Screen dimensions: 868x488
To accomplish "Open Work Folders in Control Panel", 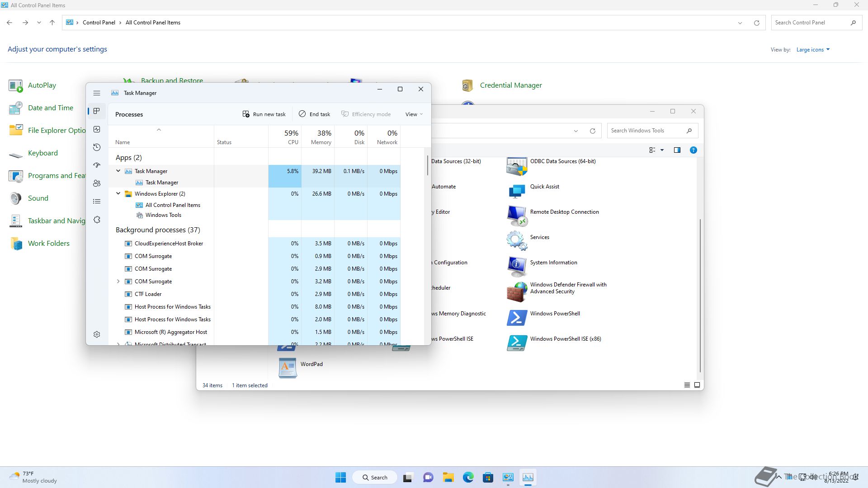I will (x=39, y=244).
